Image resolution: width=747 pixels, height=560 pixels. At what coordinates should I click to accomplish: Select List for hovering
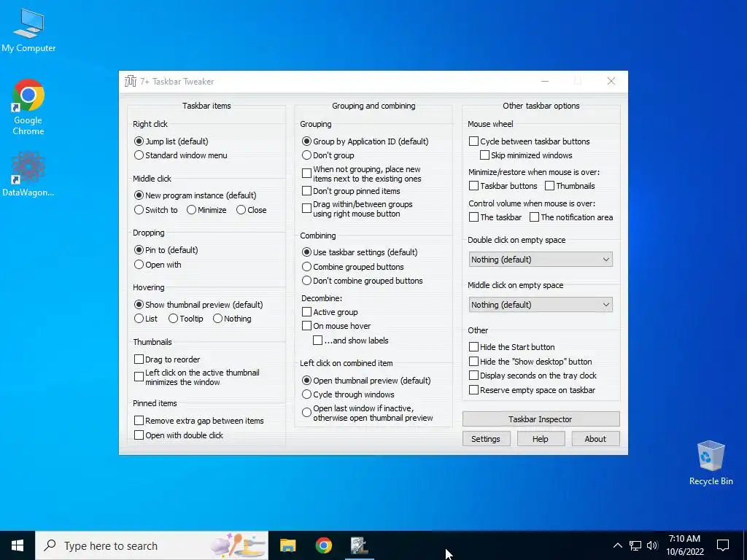pyautogui.click(x=146, y=319)
